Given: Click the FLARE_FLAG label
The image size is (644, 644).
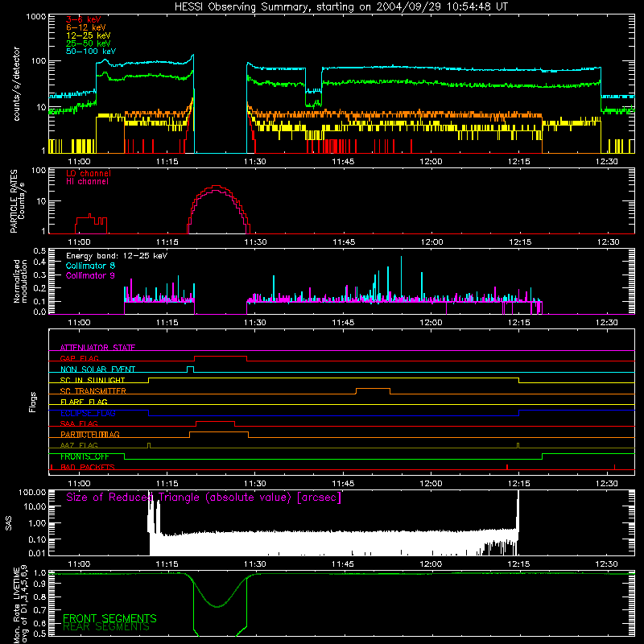Looking at the screenshot, I should tap(84, 402).
